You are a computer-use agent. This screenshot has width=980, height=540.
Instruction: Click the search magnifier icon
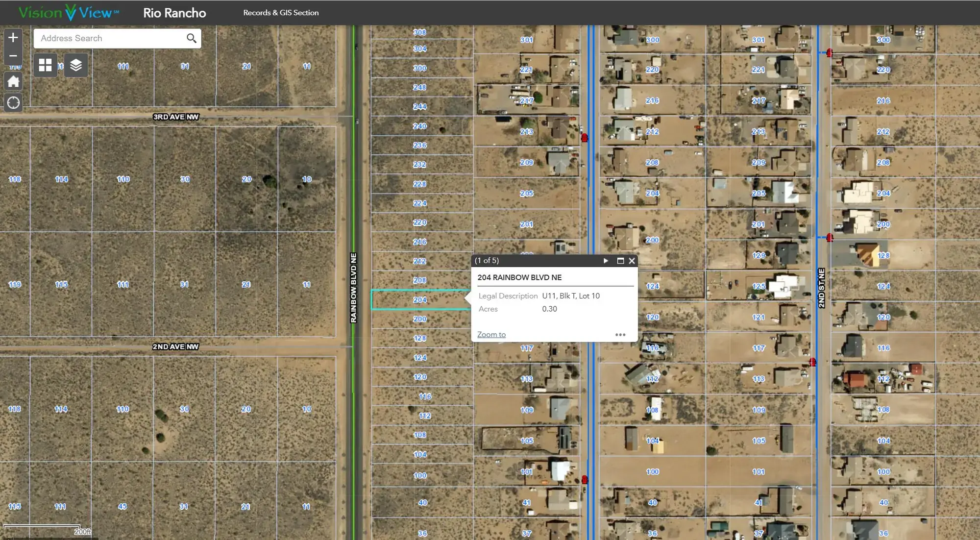[x=191, y=38]
